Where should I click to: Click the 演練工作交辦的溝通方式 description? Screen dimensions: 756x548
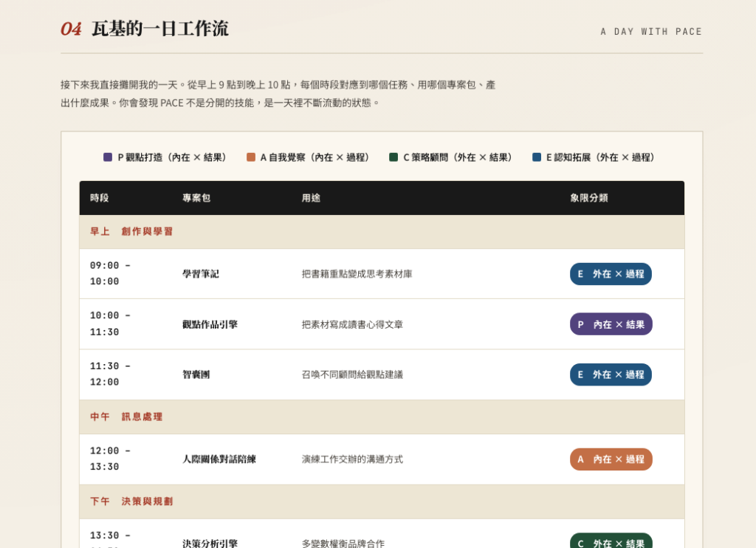[352, 459]
